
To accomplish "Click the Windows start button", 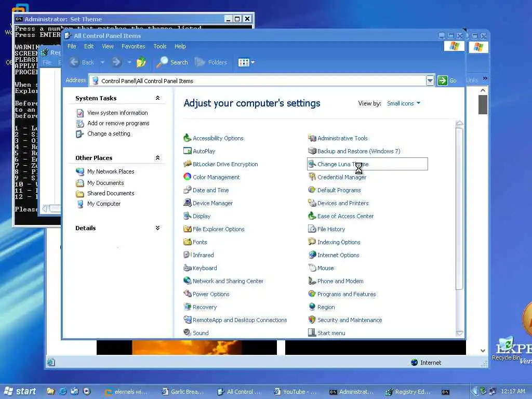I will 20,392.
